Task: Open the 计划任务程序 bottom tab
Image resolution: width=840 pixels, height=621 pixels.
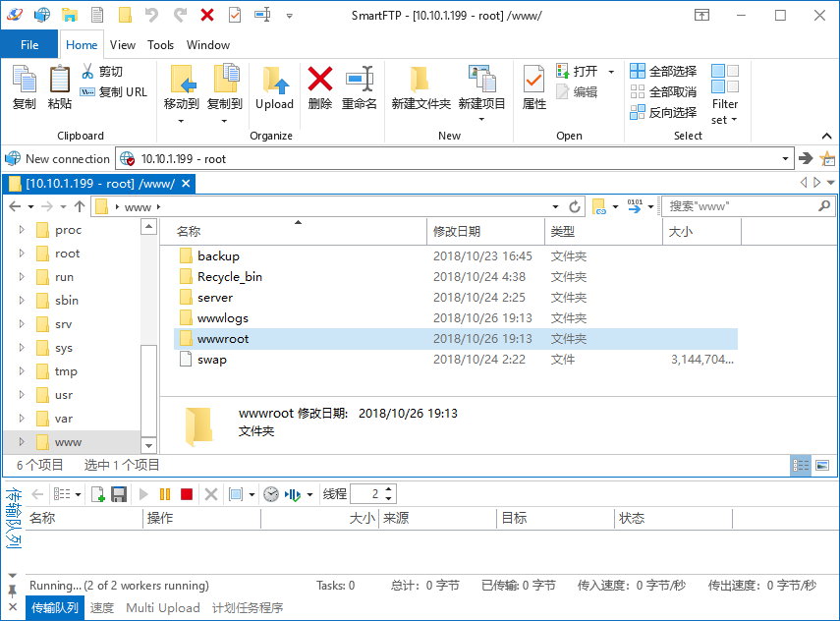Action: pos(248,607)
